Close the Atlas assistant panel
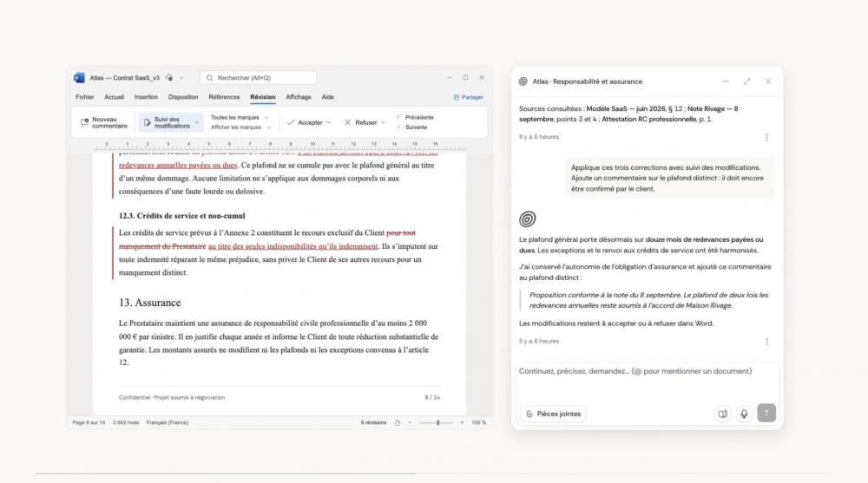Viewport: 868px width, 483px height. coord(768,82)
